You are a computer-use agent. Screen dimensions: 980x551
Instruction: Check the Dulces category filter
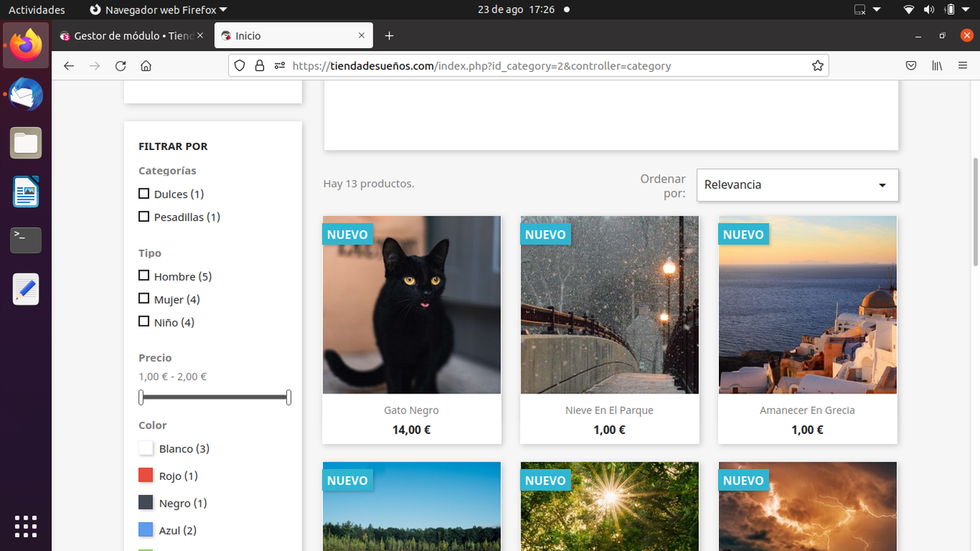point(144,194)
